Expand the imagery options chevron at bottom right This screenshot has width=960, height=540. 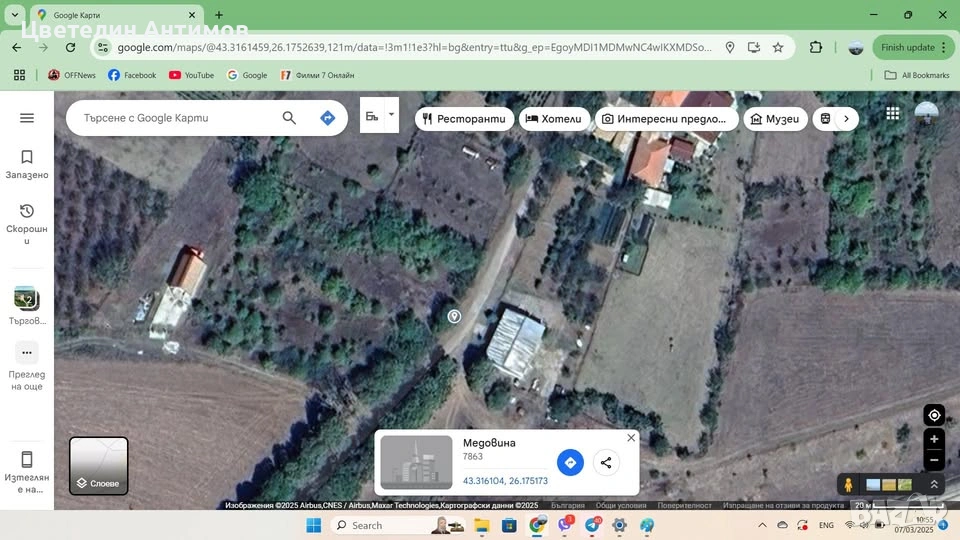[x=934, y=484]
